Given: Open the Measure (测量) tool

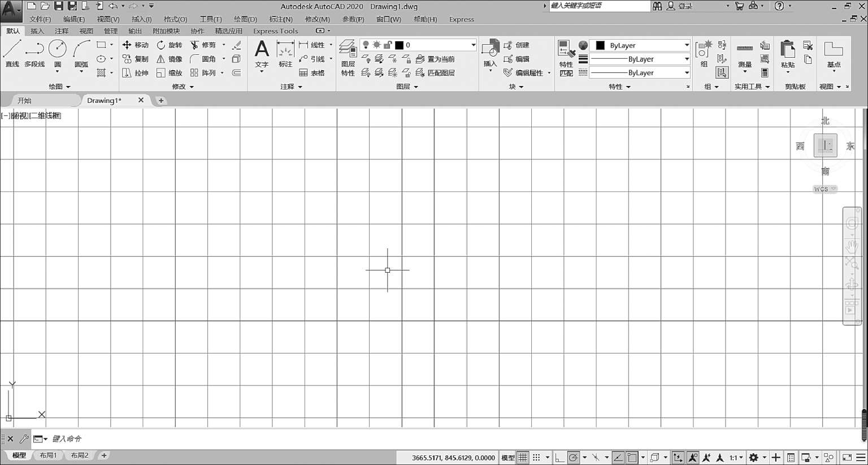Looking at the screenshot, I should click(745, 57).
